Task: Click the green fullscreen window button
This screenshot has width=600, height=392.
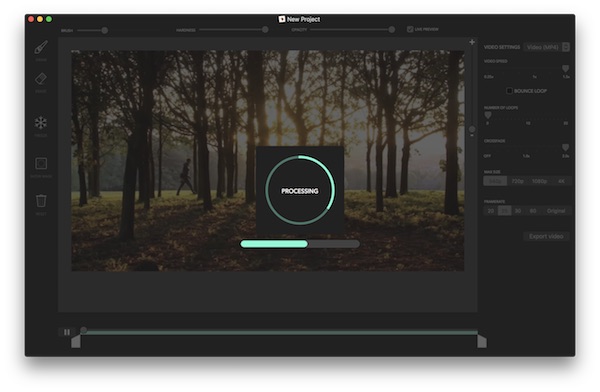Action: pyautogui.click(x=49, y=19)
